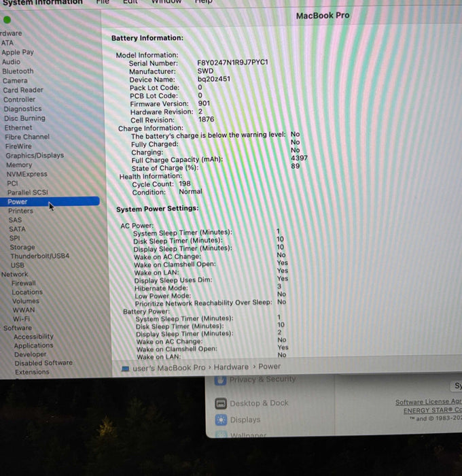Select Parallel SCSI in the sidebar
462x476 pixels.
[x=28, y=192]
